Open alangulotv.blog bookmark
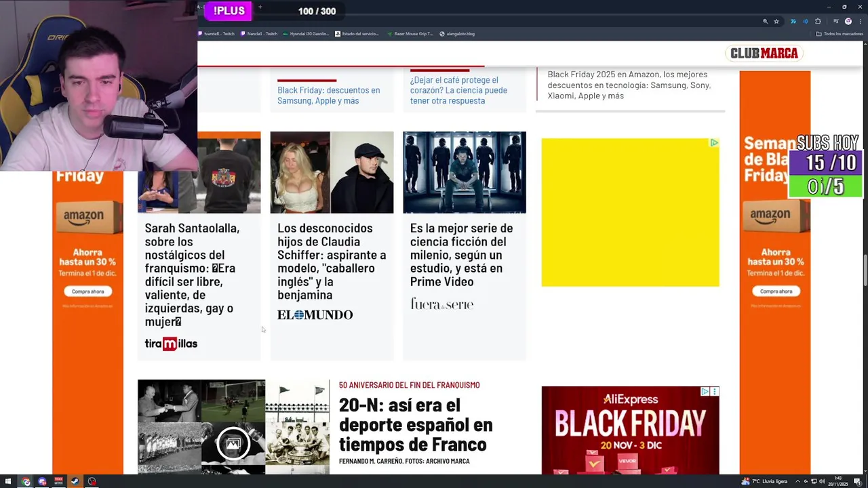 point(457,34)
